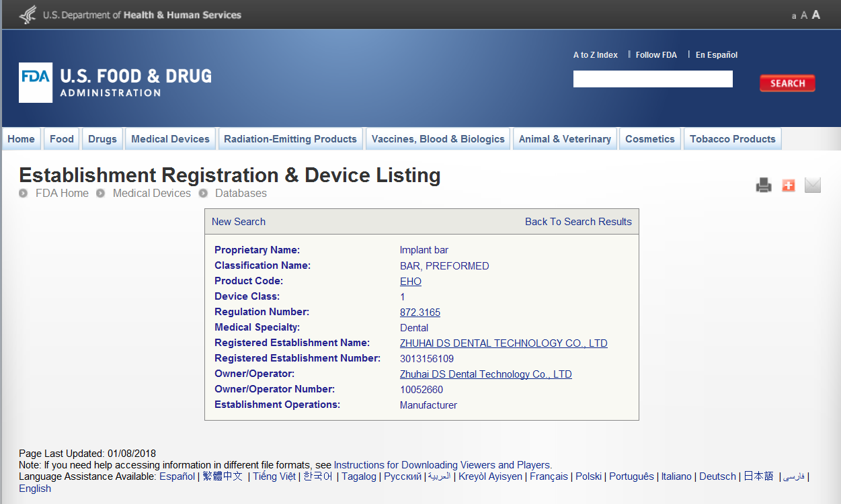This screenshot has height=504, width=841.
Task: Open Instructions for Downloading Viewers and Players
Action: coord(443,465)
